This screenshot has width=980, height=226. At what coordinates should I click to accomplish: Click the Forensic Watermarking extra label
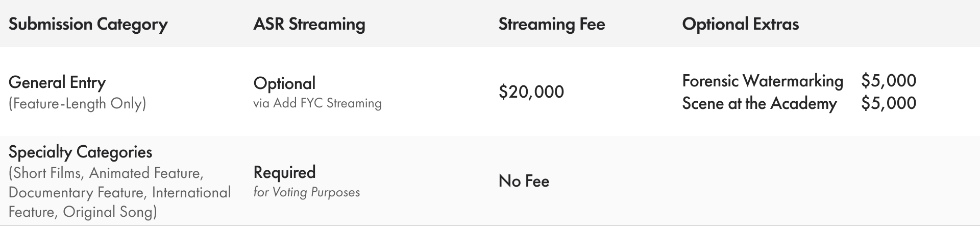(763, 81)
